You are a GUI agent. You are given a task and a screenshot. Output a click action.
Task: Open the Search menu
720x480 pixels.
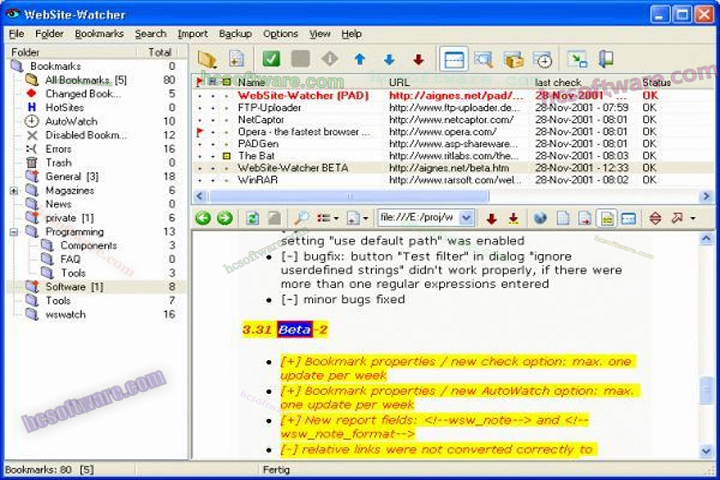[x=151, y=34]
